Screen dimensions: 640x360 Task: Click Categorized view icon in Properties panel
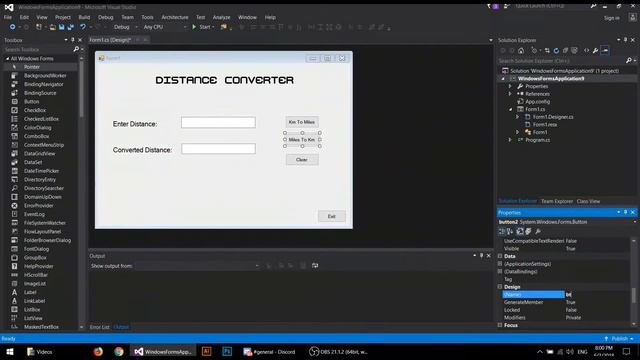pos(502,231)
